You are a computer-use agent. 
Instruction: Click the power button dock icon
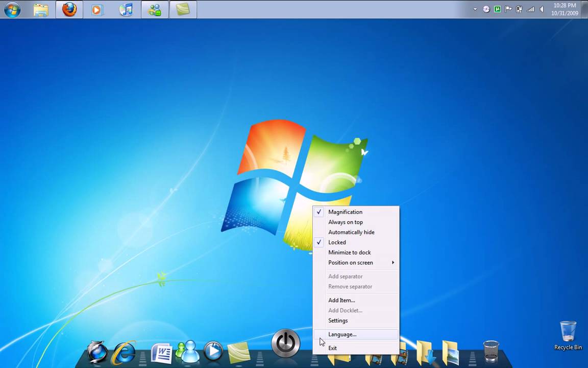point(286,343)
